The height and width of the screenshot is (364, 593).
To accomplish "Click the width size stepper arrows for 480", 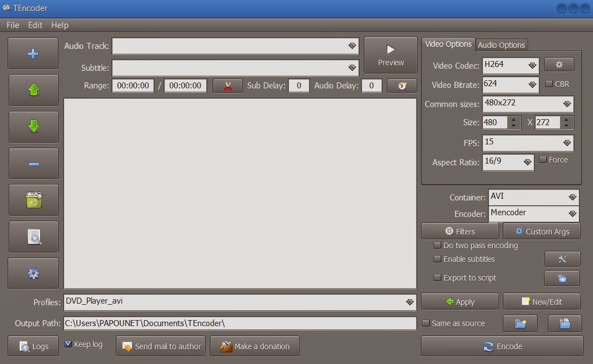I will pos(513,122).
